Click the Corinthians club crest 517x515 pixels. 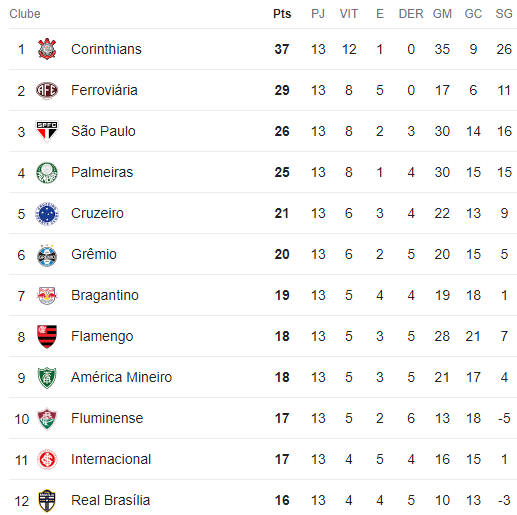47,49
